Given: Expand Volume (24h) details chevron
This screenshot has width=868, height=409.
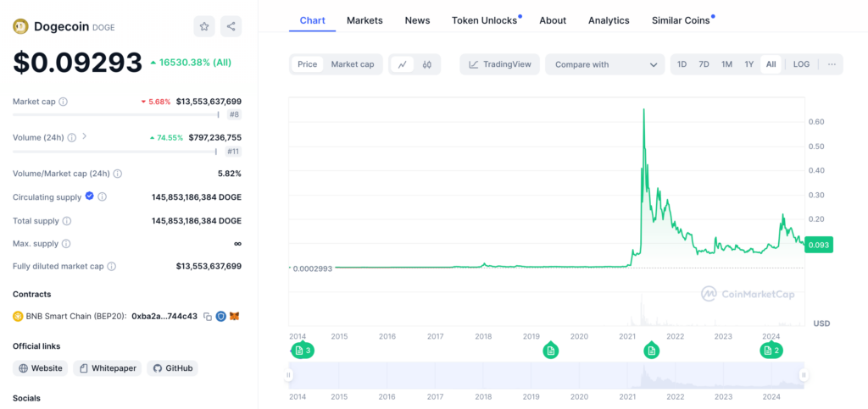Looking at the screenshot, I should click(x=85, y=136).
